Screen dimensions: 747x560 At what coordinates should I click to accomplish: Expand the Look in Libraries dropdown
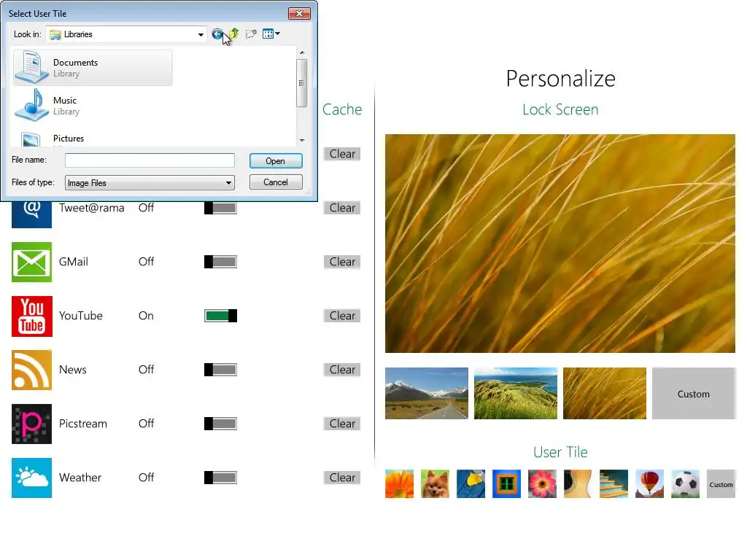click(201, 34)
